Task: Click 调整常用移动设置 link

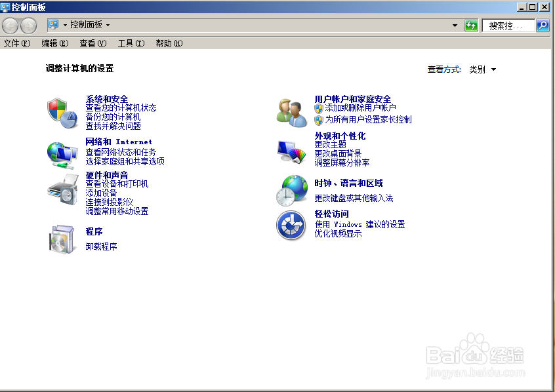Action: [117, 212]
